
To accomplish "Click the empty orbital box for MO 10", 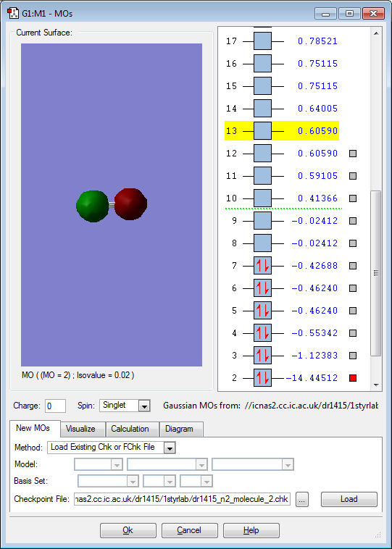I will coord(262,198).
